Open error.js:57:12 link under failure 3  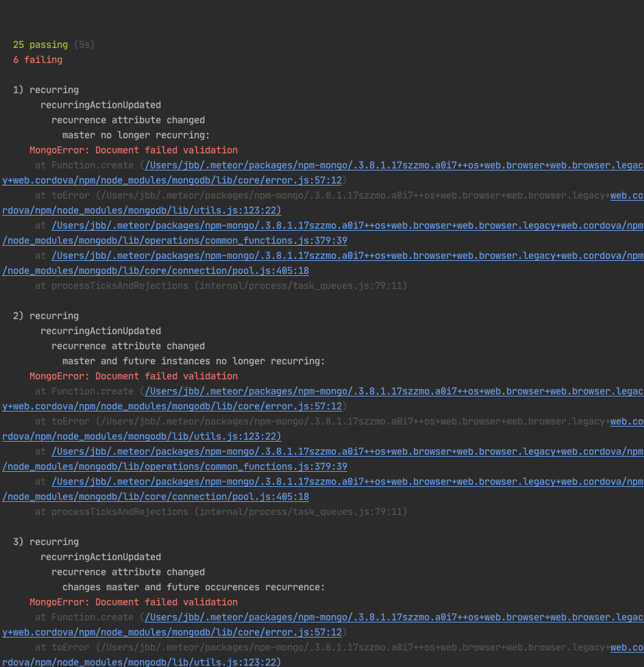point(172,632)
